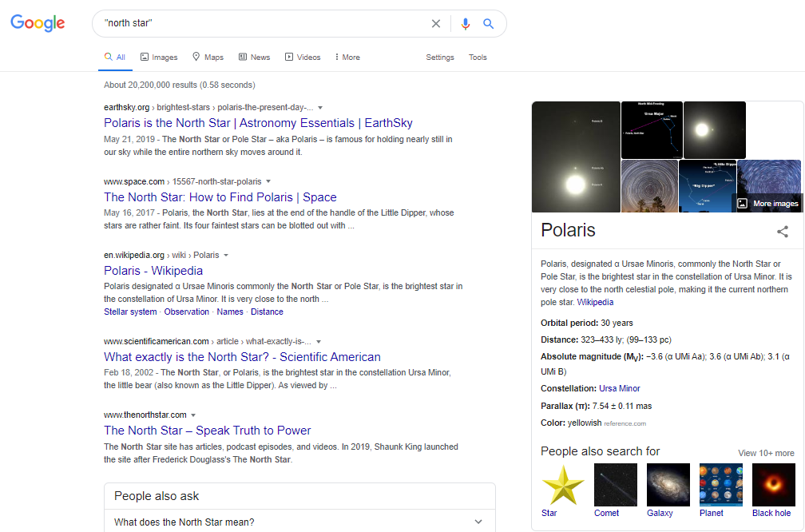Open the News tab
The image size is (805, 532).
tap(254, 57)
